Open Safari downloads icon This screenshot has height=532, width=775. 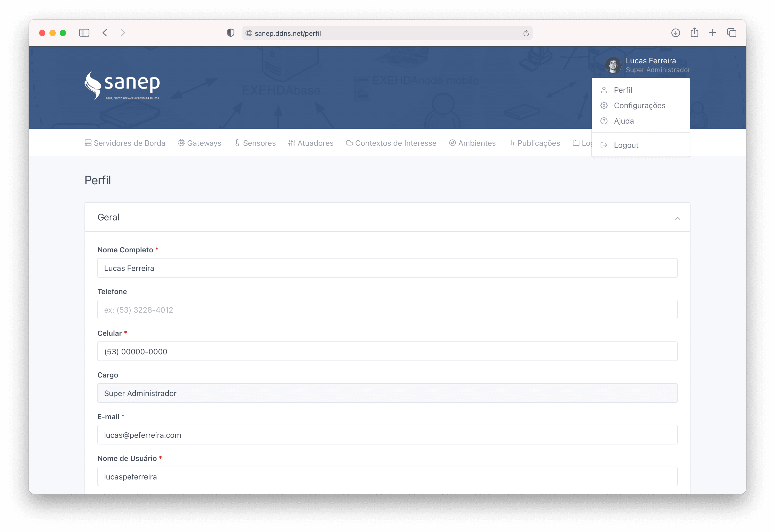pyautogui.click(x=675, y=33)
